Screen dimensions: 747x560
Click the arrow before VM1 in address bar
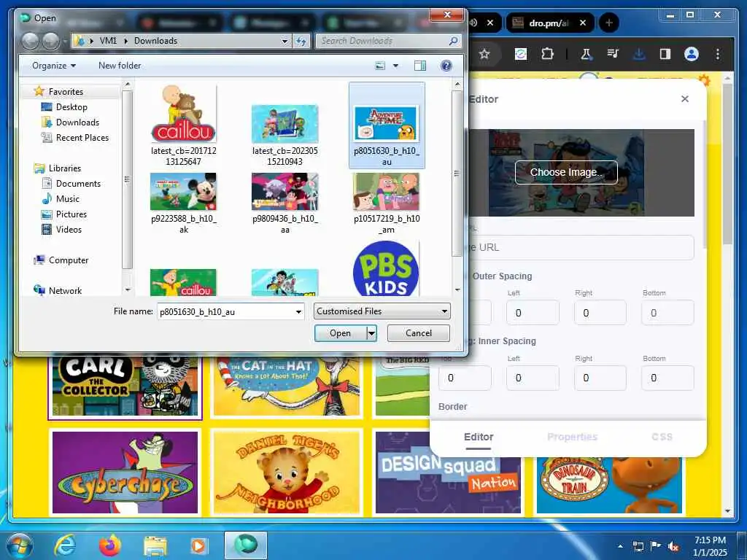click(x=91, y=42)
